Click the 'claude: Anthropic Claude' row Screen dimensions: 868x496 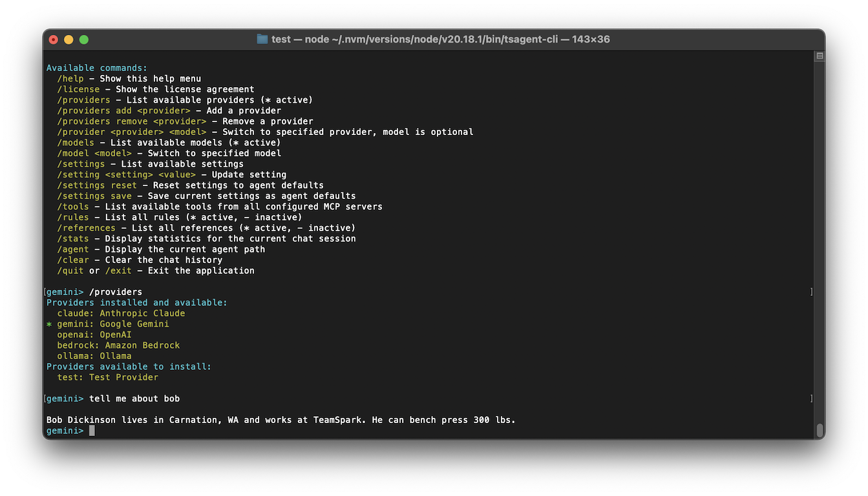click(x=121, y=313)
